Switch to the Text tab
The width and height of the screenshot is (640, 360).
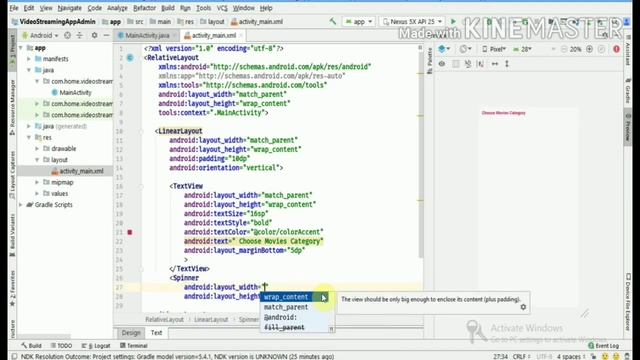(x=156, y=333)
